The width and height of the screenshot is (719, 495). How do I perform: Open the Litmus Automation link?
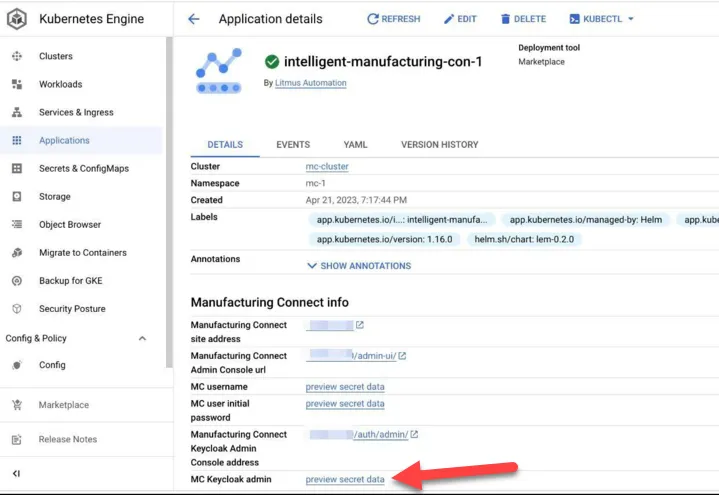(310, 83)
